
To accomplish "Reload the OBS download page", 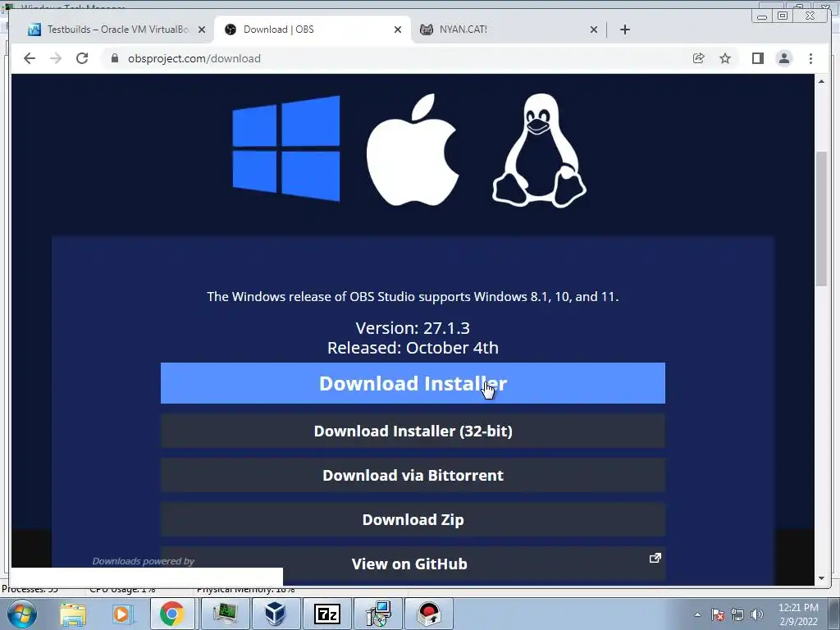I will [x=82, y=58].
